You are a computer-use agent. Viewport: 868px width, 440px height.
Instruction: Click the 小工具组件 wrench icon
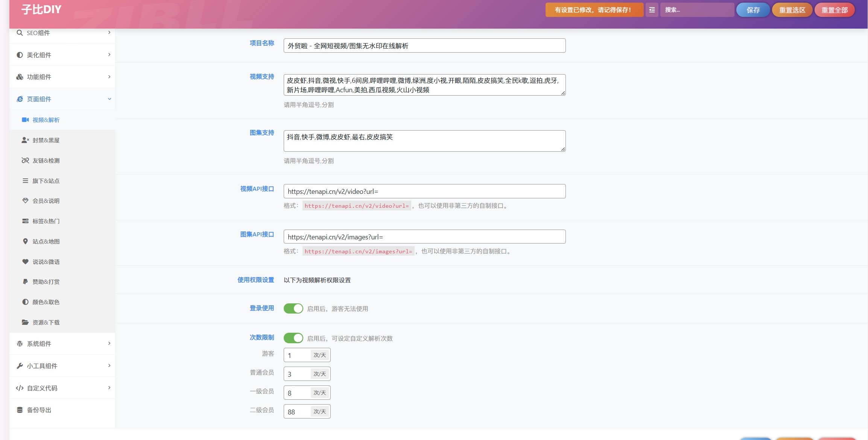click(20, 365)
